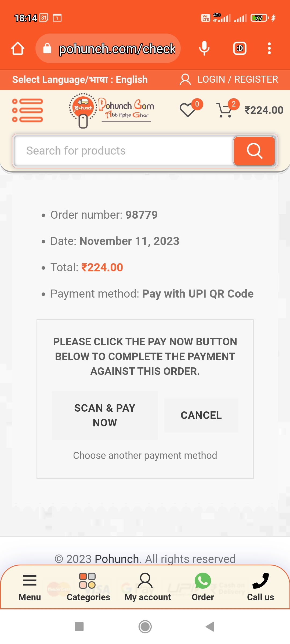Open the Categories tab

point(88,587)
